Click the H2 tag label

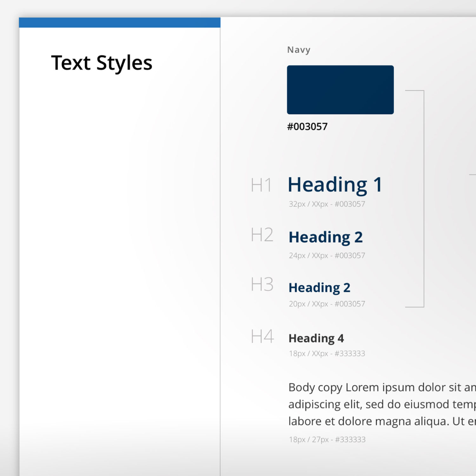click(x=262, y=235)
